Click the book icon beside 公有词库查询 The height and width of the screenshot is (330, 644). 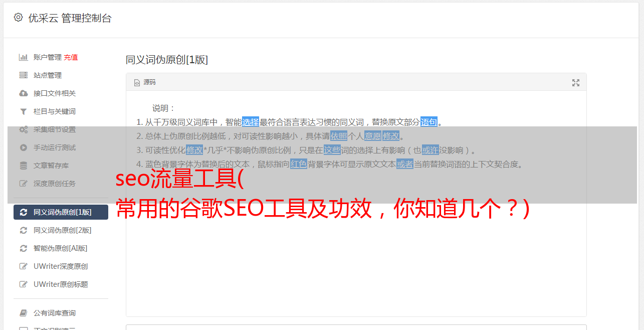[23, 313]
